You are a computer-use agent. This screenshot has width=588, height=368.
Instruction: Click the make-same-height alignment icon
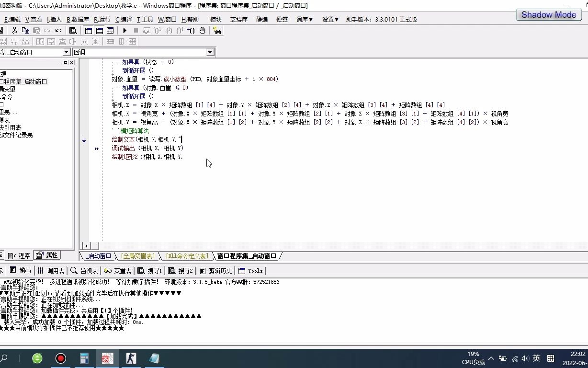[121, 41]
